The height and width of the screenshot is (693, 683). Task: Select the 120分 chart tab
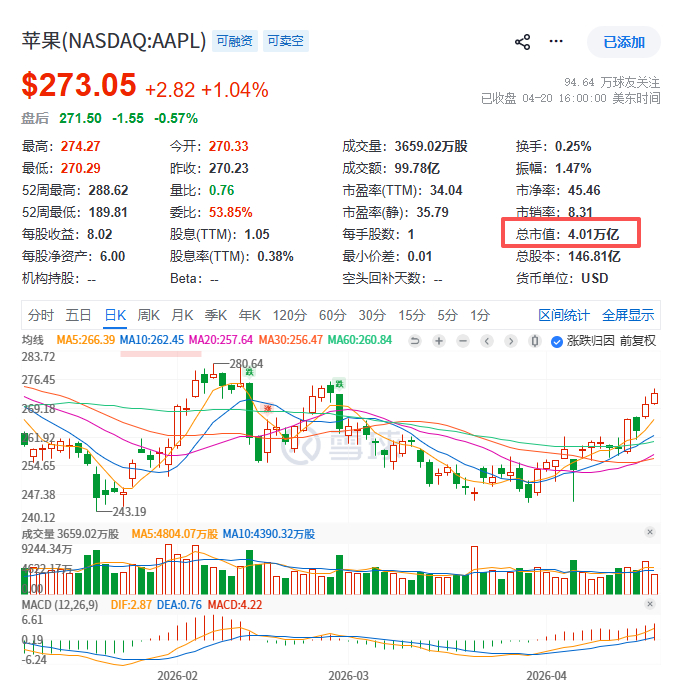pyautogui.click(x=290, y=315)
